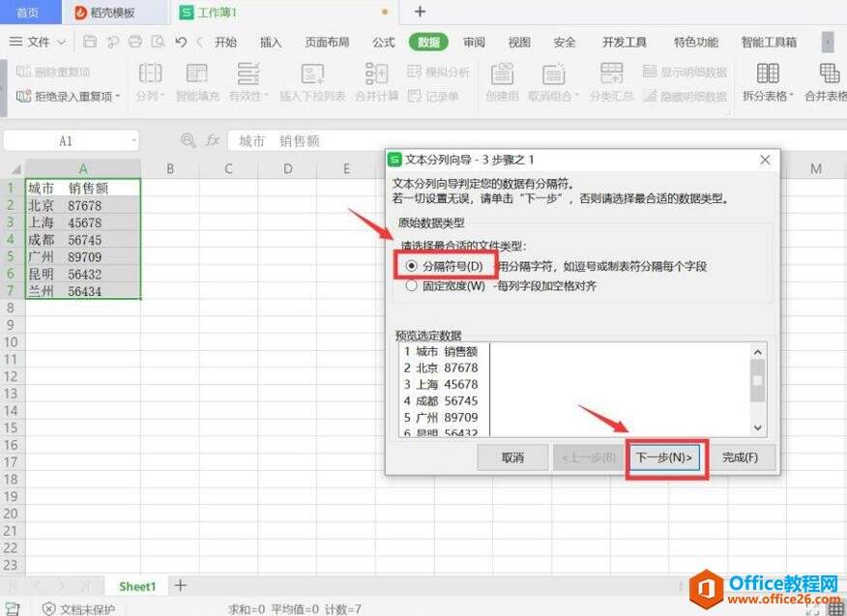Select column B header

click(169, 168)
